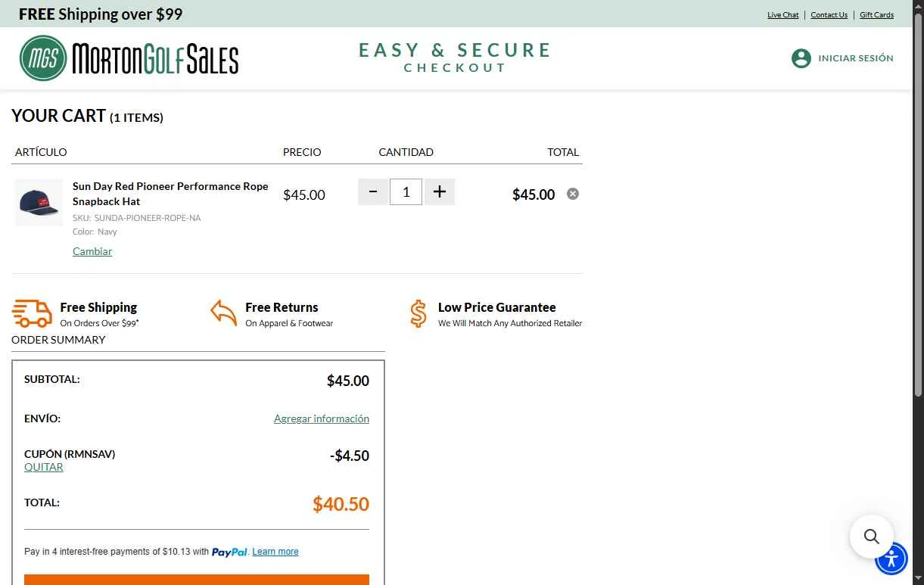This screenshot has height=585, width=924.
Task: Open Contact Us link
Action: click(829, 15)
